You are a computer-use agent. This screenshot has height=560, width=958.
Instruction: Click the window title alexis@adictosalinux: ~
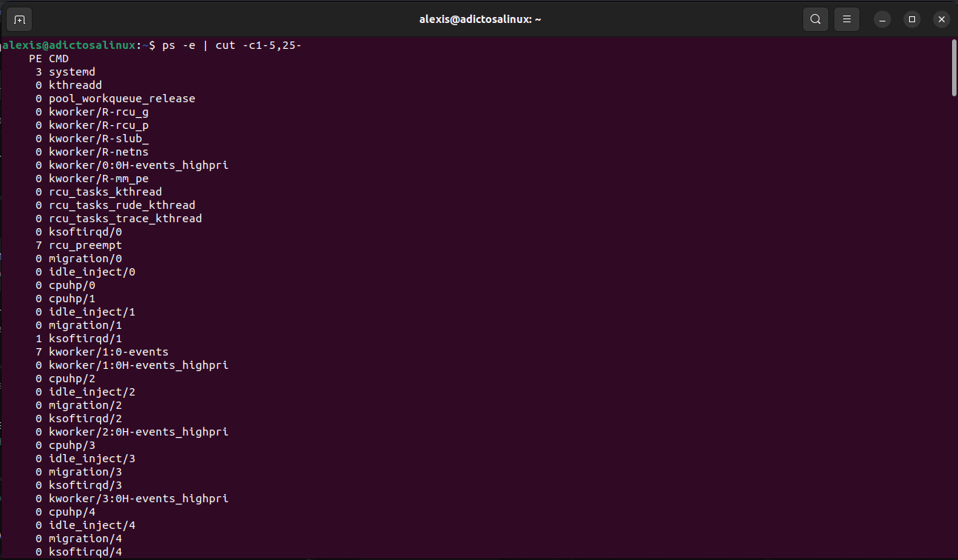[480, 19]
